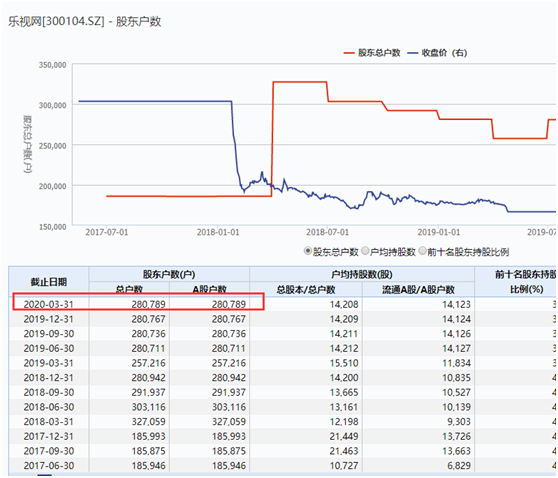Click the 2017-07-01 x-axis label
This screenshot has width=558, height=478.
coord(107,232)
